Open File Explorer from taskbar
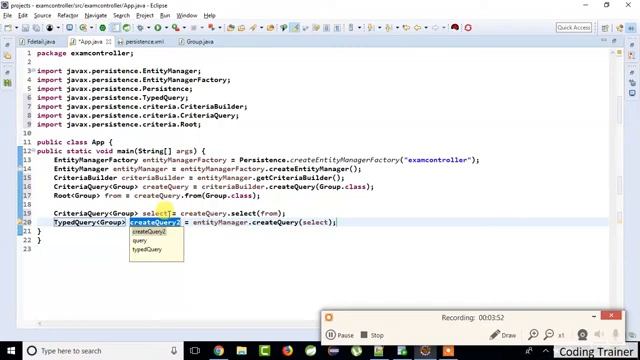Image resolution: width=640 pixels, height=360 pixels. (x=242, y=351)
